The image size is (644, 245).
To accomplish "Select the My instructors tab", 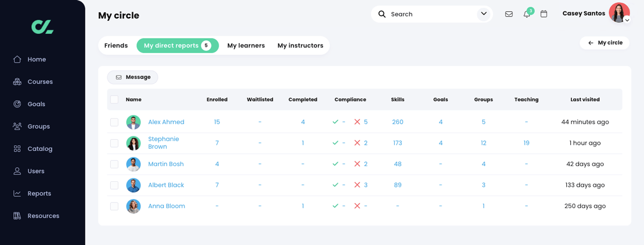I will point(300,46).
